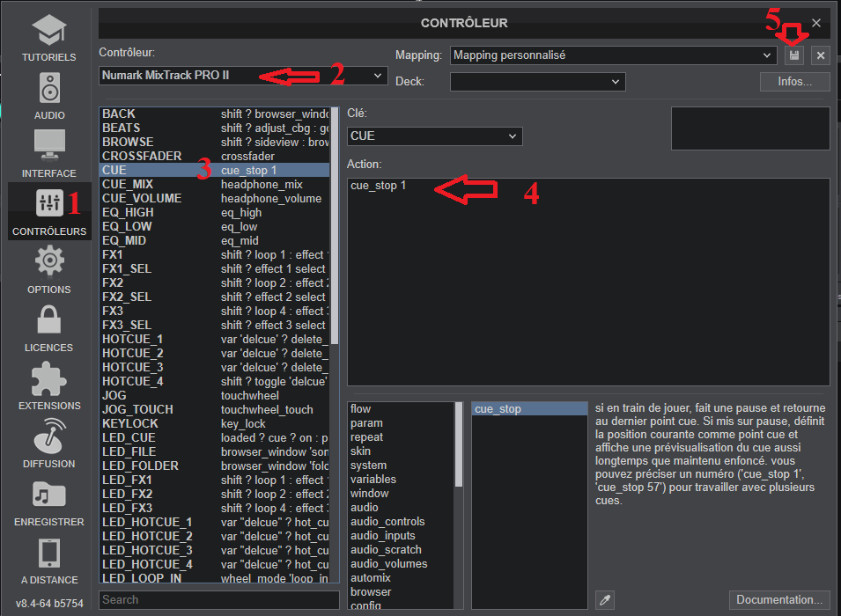Image resolution: width=841 pixels, height=616 pixels.
Task: Click the eyedropper icon below description
Action: tap(604, 599)
